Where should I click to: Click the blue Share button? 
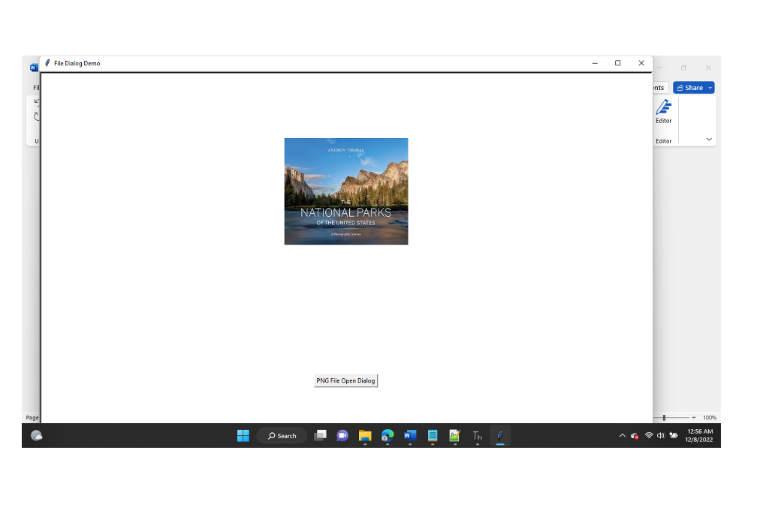point(689,87)
